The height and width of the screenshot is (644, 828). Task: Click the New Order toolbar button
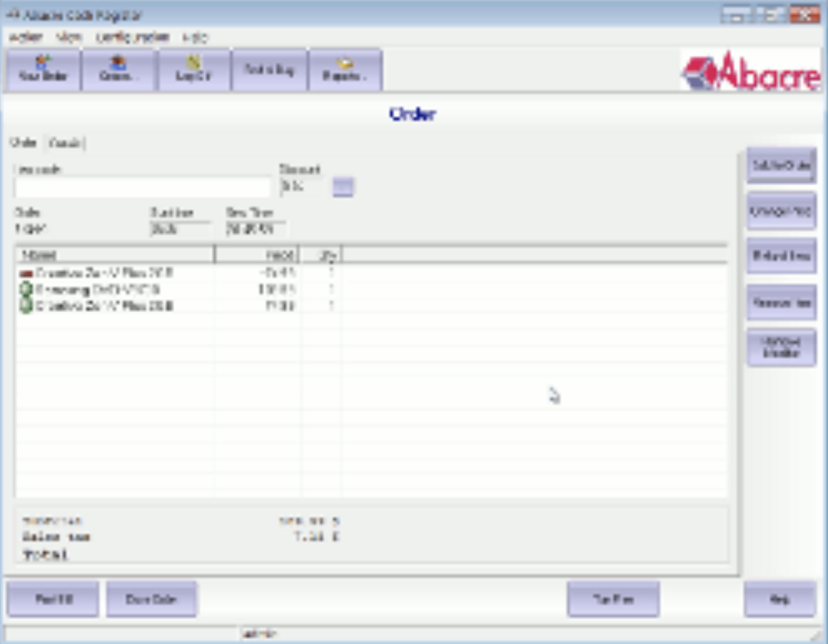(x=43, y=70)
